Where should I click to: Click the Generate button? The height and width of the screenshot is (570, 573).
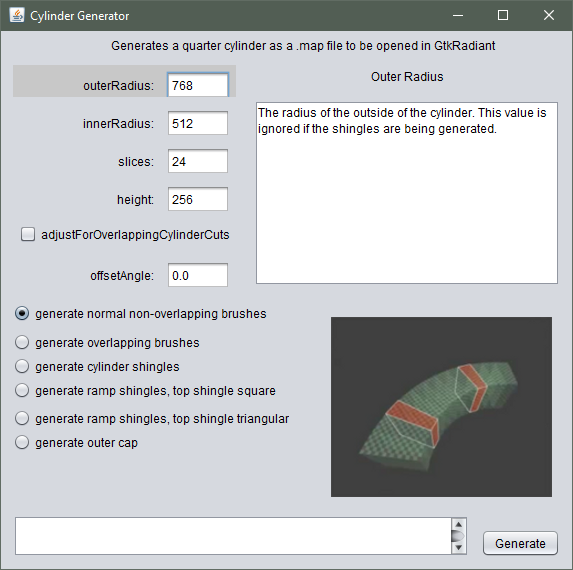pyautogui.click(x=520, y=543)
